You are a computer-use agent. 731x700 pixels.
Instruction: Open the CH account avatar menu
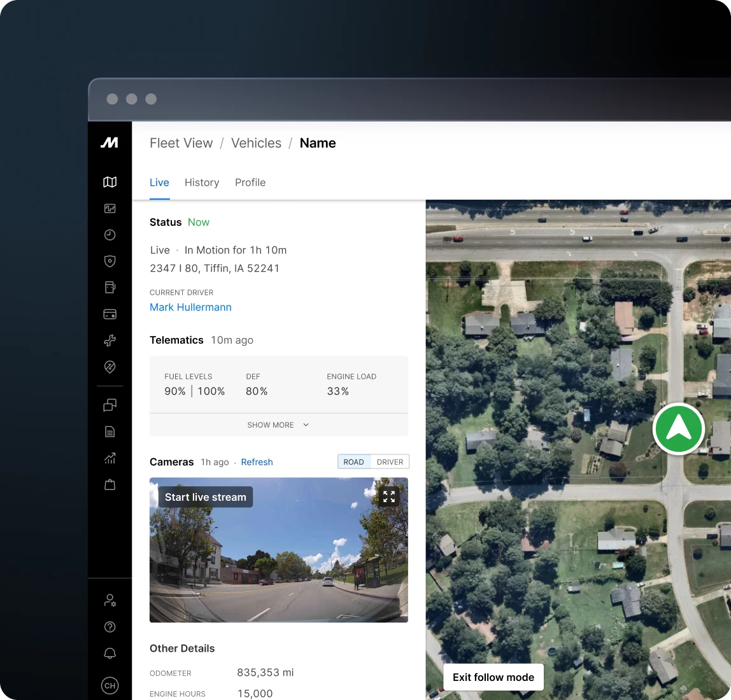tap(110, 685)
